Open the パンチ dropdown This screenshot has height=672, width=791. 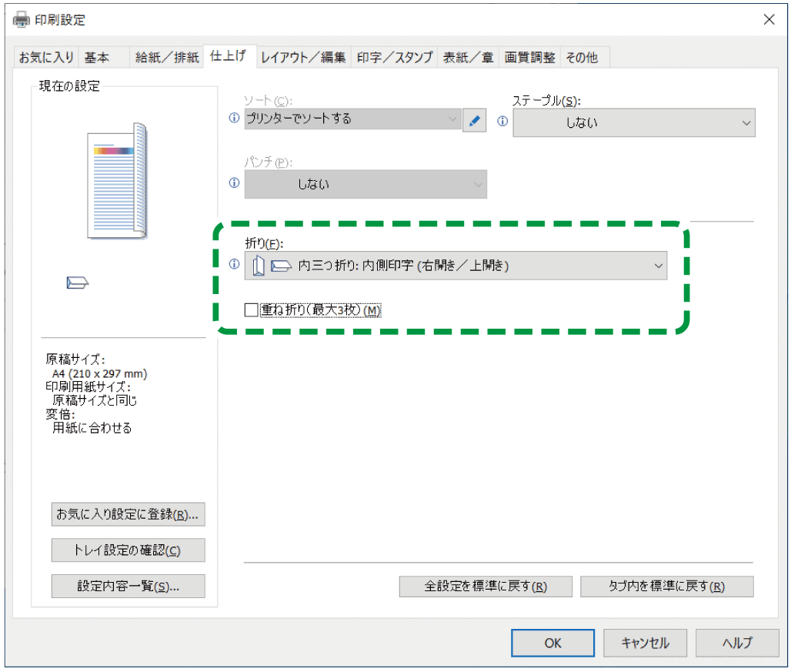[365, 185]
